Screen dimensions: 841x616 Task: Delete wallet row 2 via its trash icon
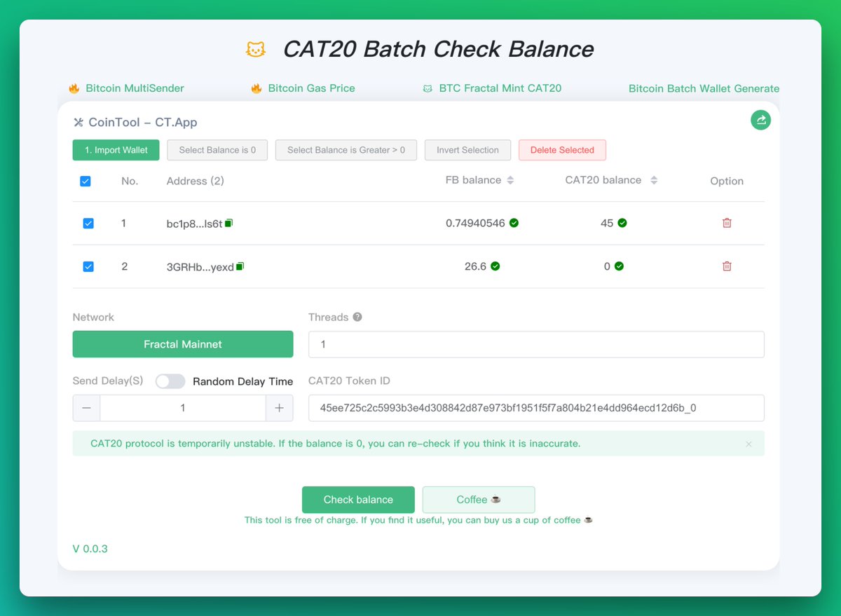tap(727, 266)
